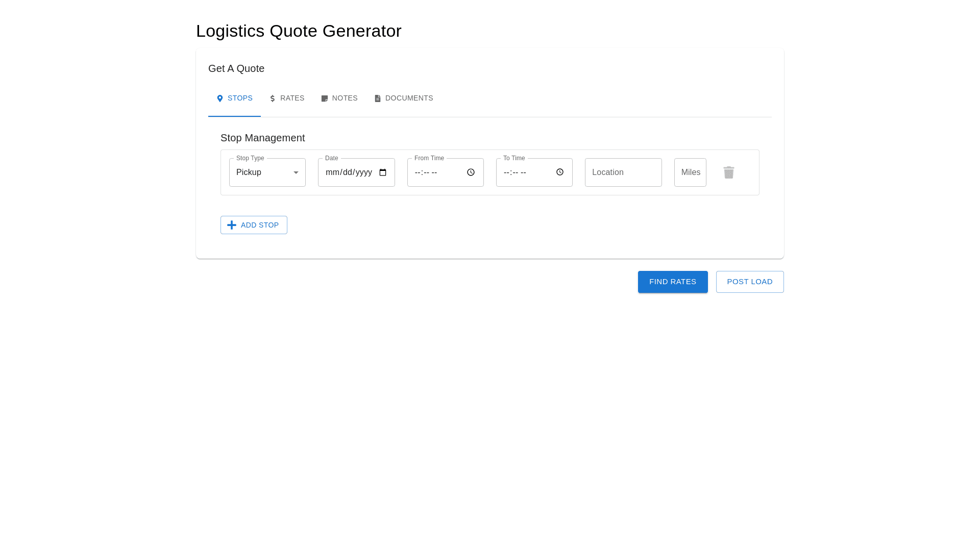Click the To Time clock icon
The image size is (980, 551).
point(559,172)
